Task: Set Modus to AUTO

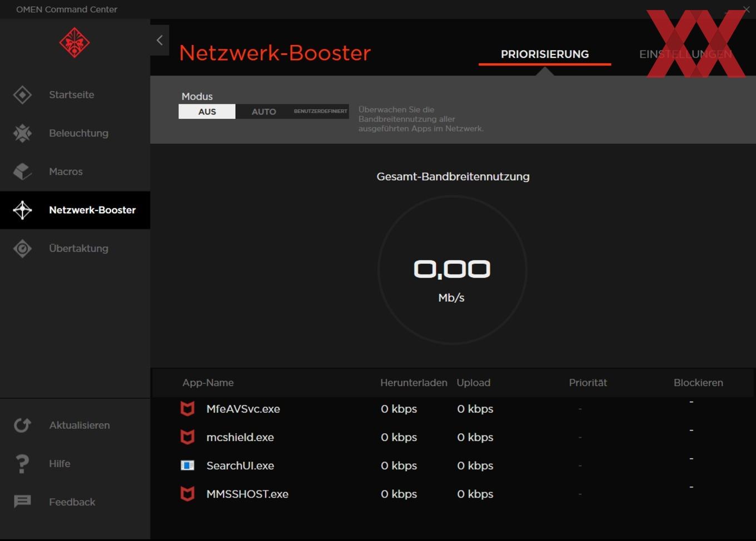Action: click(x=263, y=112)
